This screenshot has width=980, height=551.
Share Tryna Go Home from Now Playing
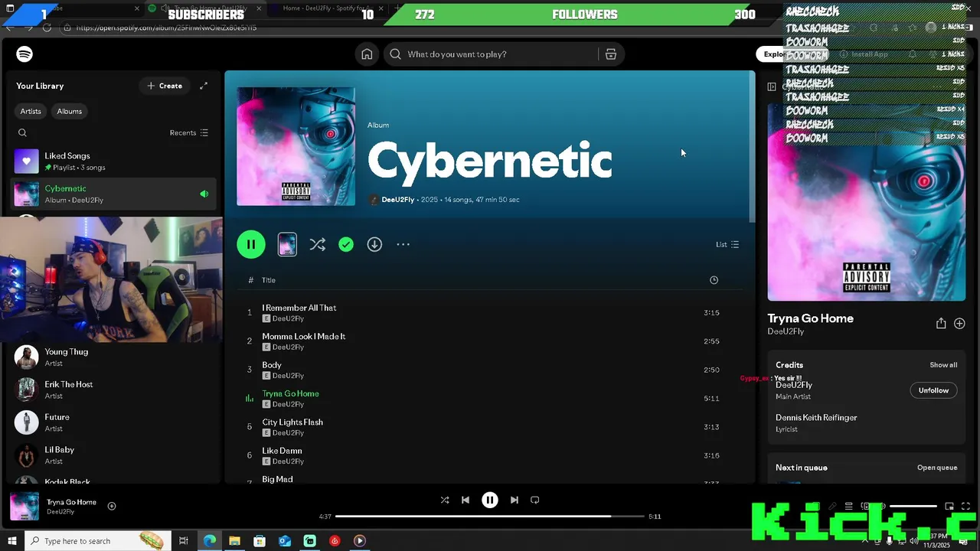coord(941,324)
